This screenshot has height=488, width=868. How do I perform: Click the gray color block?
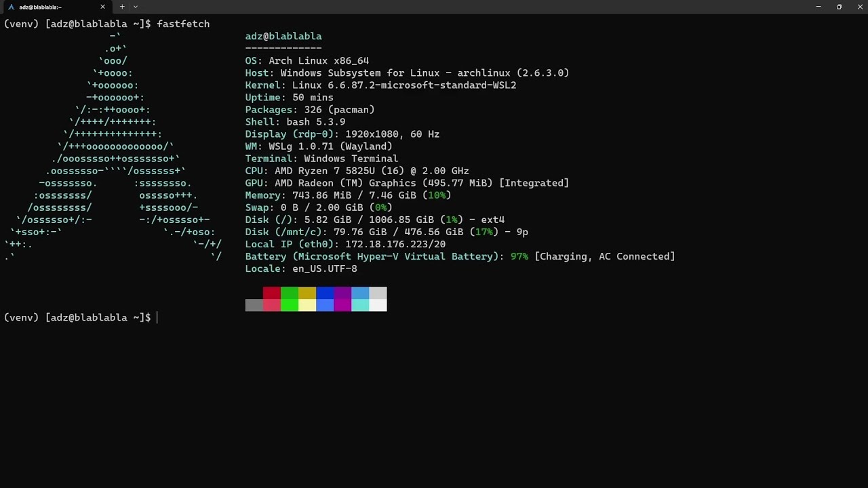pyautogui.click(x=254, y=305)
